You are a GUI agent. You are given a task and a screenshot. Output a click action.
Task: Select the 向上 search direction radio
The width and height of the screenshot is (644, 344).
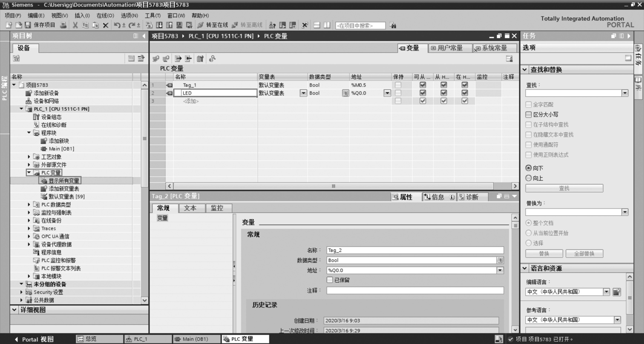point(529,178)
